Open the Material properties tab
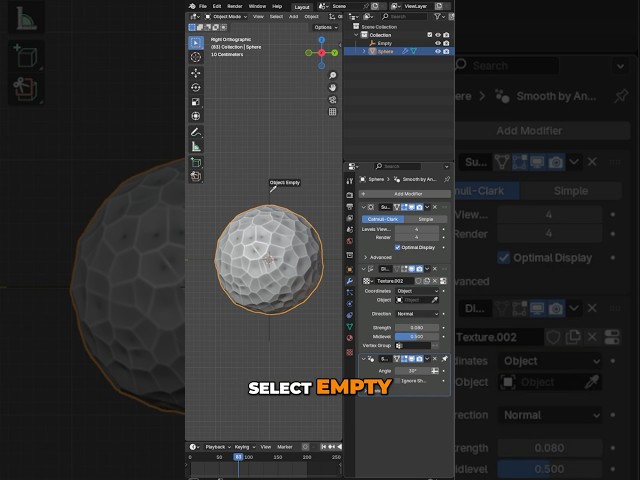This screenshot has width=640, height=480. [x=350, y=338]
